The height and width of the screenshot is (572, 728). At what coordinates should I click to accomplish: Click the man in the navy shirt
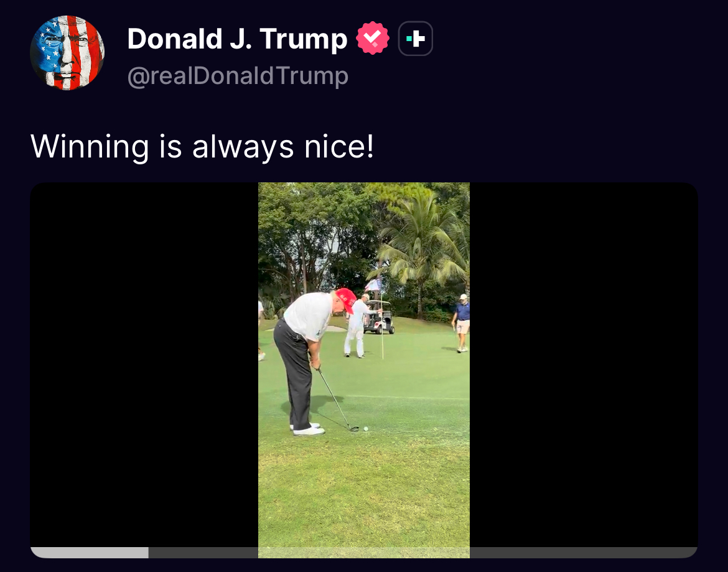pos(462,322)
